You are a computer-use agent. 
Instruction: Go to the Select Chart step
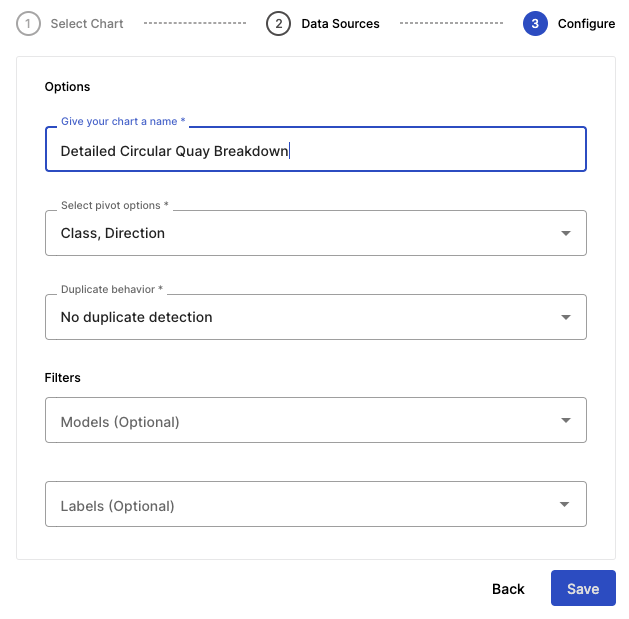click(x=87, y=23)
